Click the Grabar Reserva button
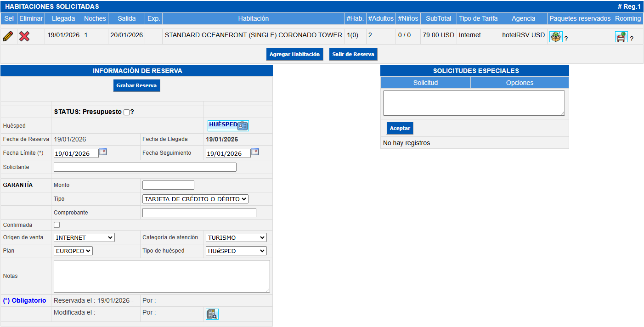Image resolution: width=644 pixels, height=327 pixels. [x=136, y=86]
